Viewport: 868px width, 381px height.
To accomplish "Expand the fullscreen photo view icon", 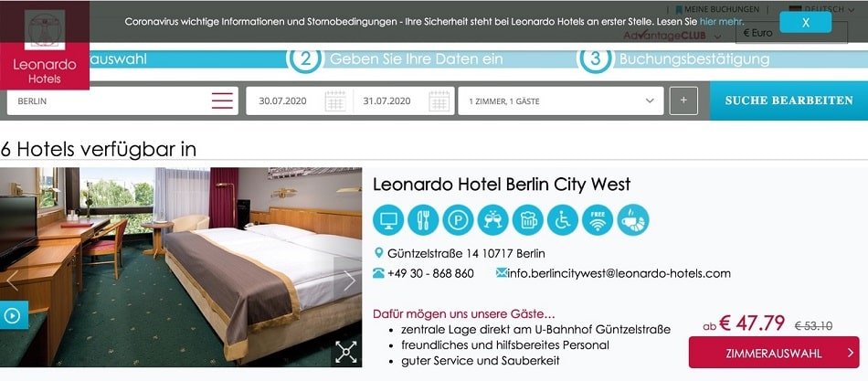I will [346, 352].
